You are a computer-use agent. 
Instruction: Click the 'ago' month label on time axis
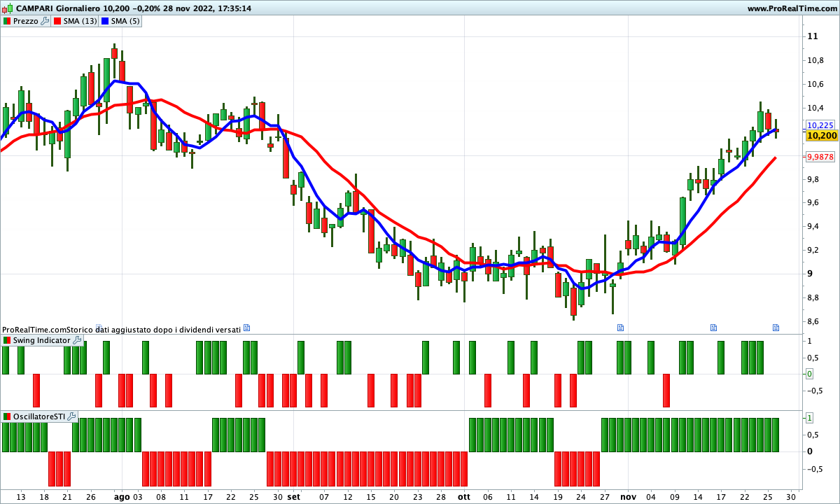122,496
